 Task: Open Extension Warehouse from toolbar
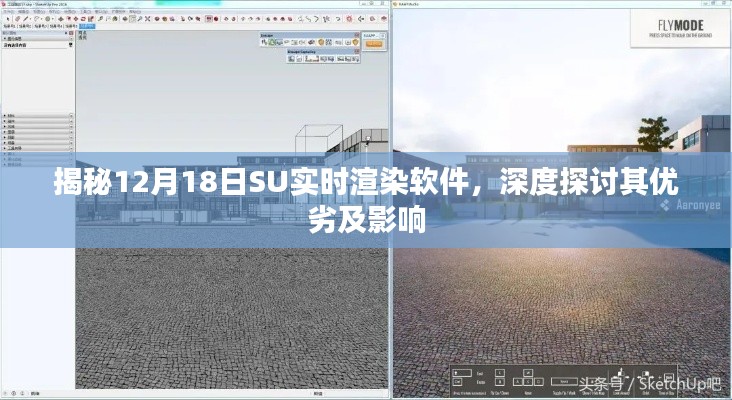tap(164, 19)
